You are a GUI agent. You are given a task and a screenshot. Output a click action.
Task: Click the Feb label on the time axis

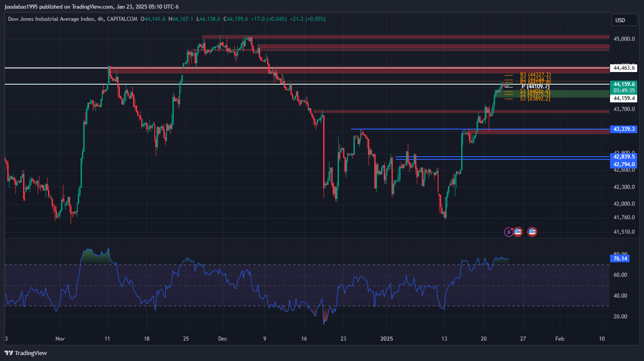(x=559, y=338)
